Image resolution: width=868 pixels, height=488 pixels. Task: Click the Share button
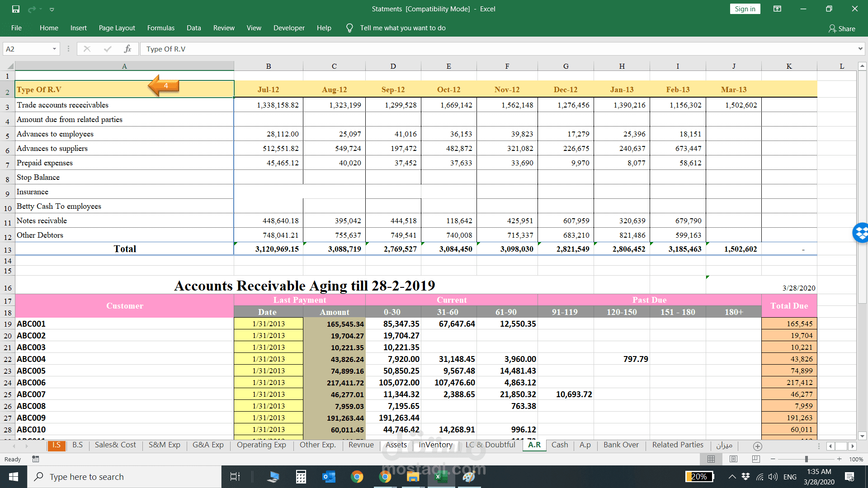842,28
